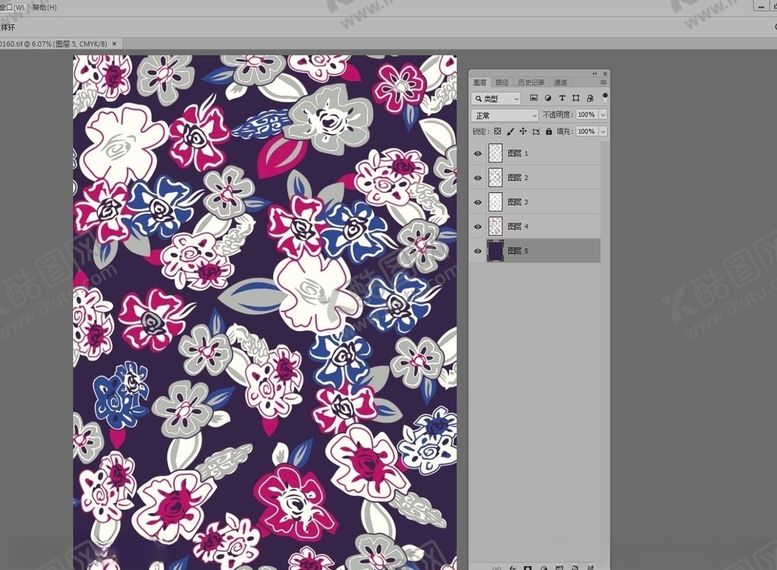Close the 0160.tif document tab

pos(115,44)
